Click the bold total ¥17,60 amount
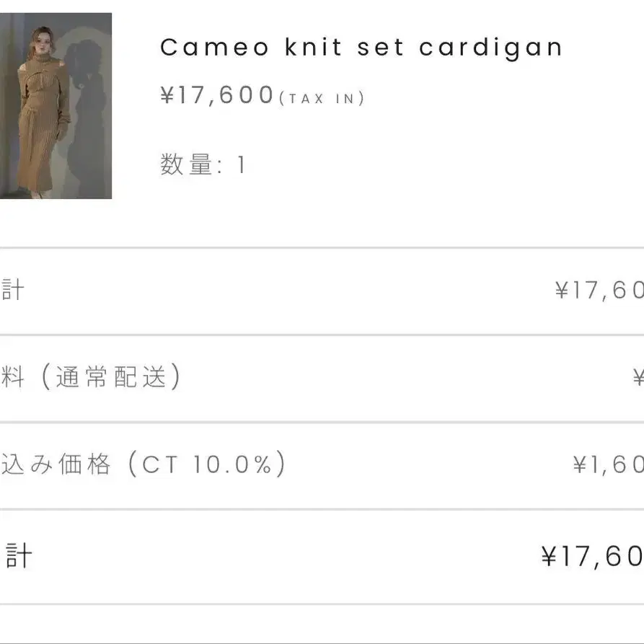 coord(592,557)
